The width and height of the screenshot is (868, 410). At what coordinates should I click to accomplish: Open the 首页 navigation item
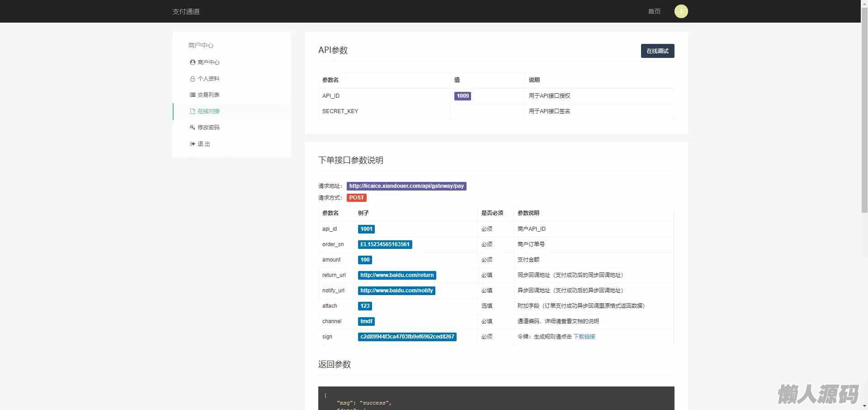[x=654, y=11]
